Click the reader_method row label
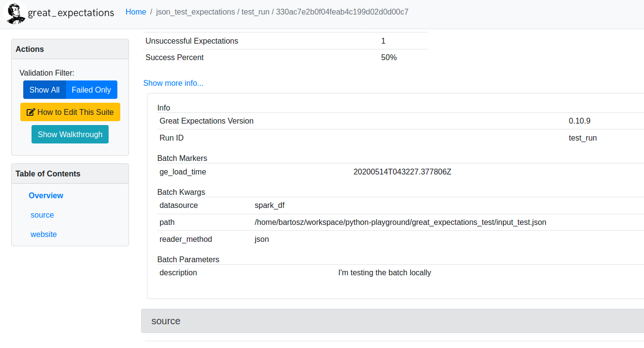 (x=186, y=239)
